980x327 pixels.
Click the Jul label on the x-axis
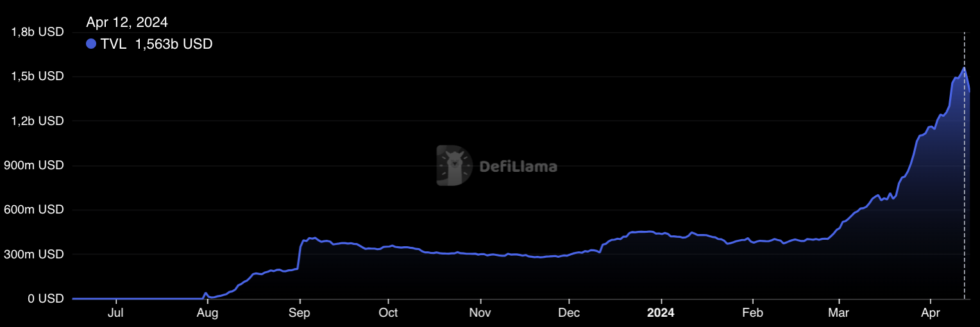pyautogui.click(x=116, y=313)
